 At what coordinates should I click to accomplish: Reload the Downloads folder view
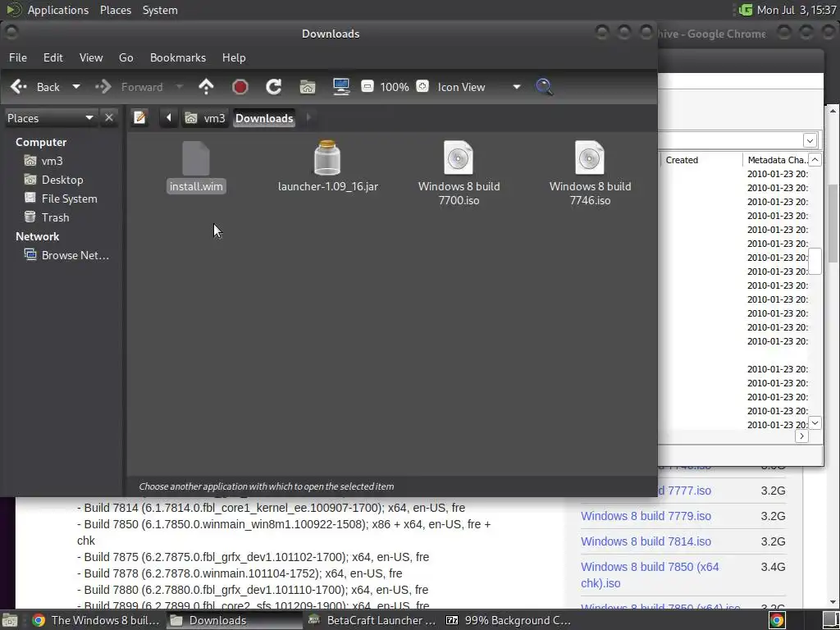click(274, 87)
